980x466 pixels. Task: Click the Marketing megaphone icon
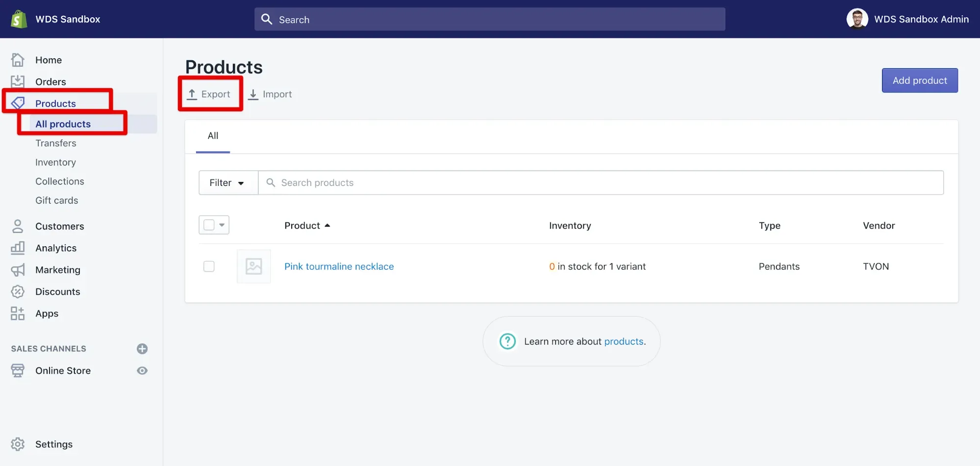(18, 270)
